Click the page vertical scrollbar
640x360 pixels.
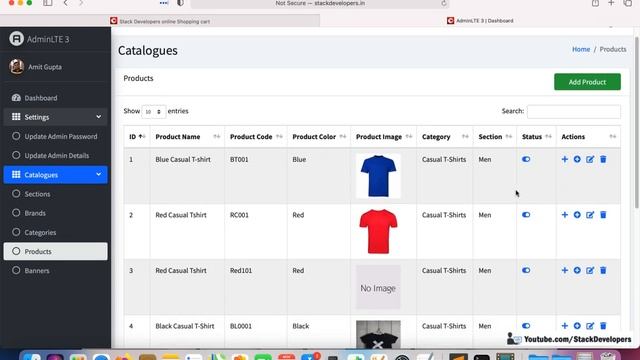(637, 122)
